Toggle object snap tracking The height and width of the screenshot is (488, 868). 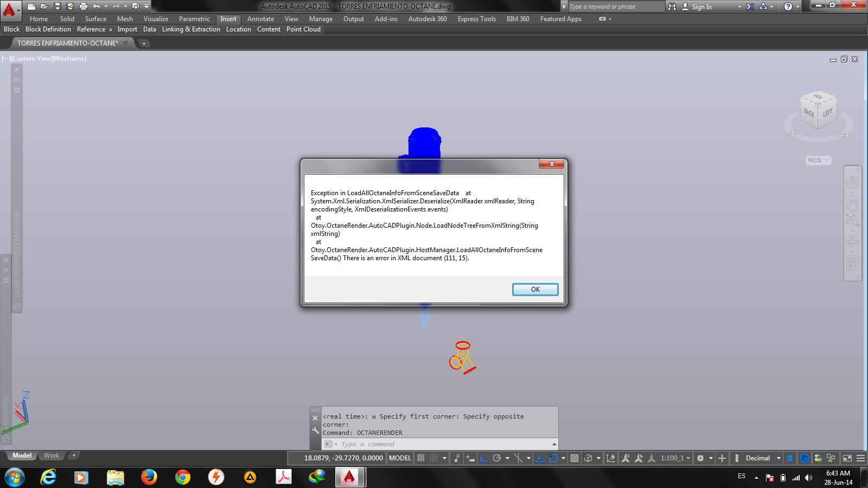539,458
